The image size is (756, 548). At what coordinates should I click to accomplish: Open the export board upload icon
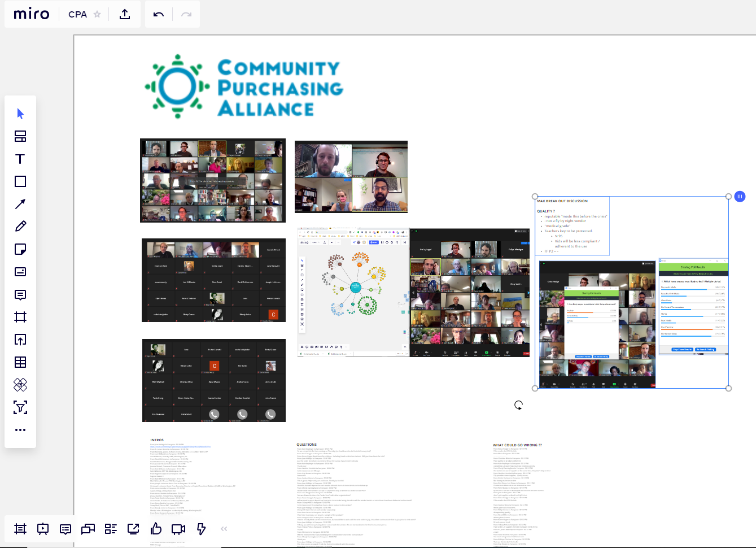(x=125, y=14)
